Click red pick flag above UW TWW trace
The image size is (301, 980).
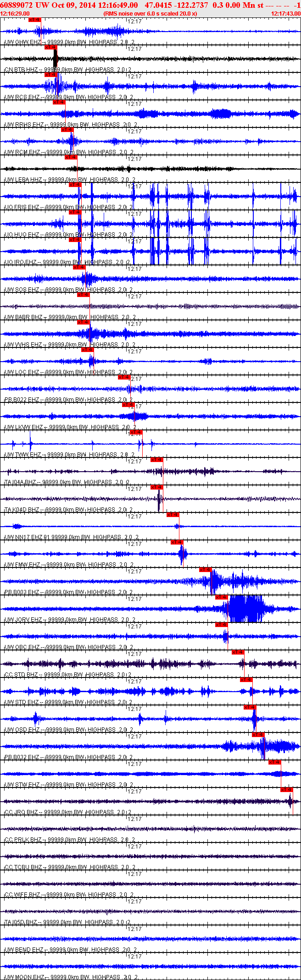(136, 432)
